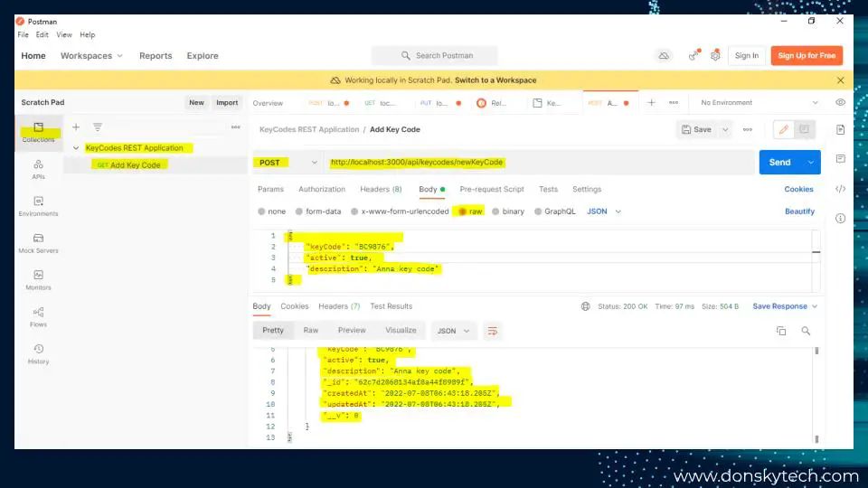The width and height of the screenshot is (868, 488).
Task: Open the Environments sidebar panel
Action: click(38, 206)
